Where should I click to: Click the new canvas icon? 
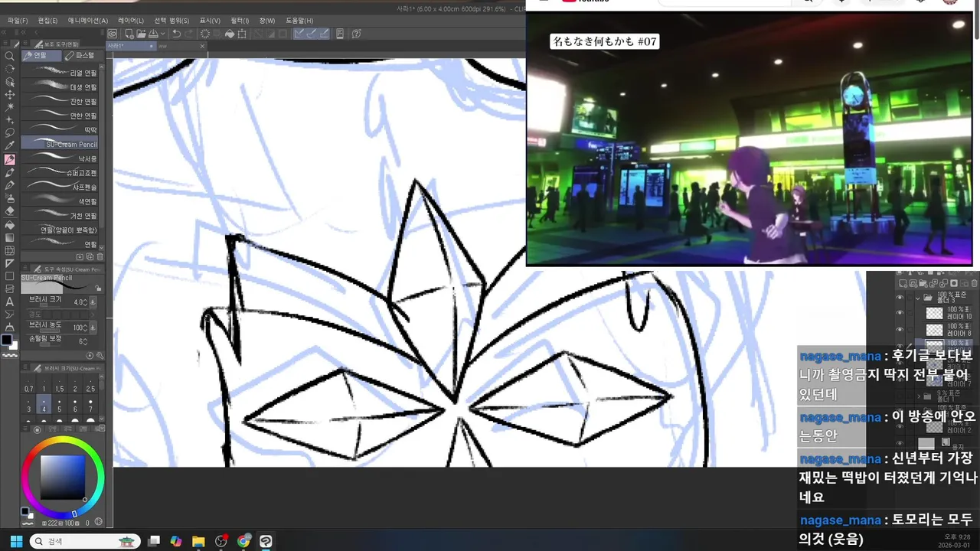coord(129,34)
